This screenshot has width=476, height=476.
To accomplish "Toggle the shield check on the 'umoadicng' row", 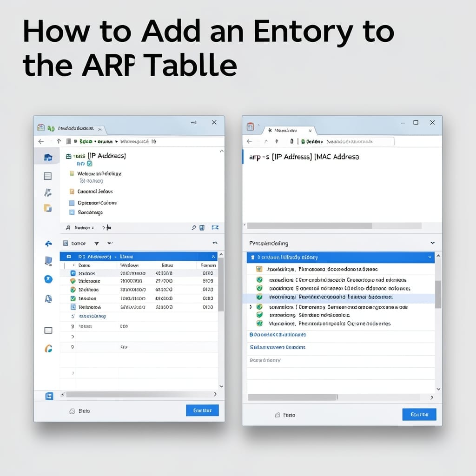I will click(x=259, y=315).
